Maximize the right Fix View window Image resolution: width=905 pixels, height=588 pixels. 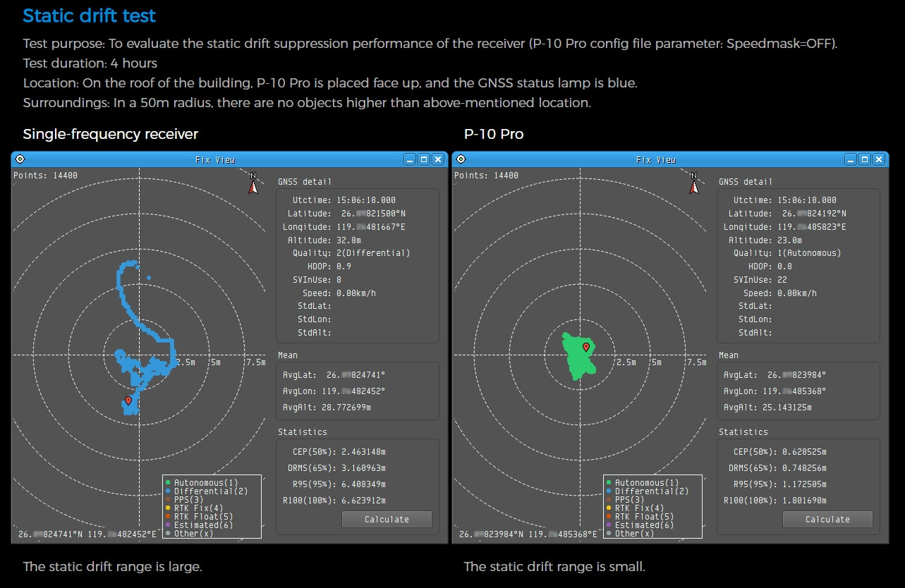(865, 160)
